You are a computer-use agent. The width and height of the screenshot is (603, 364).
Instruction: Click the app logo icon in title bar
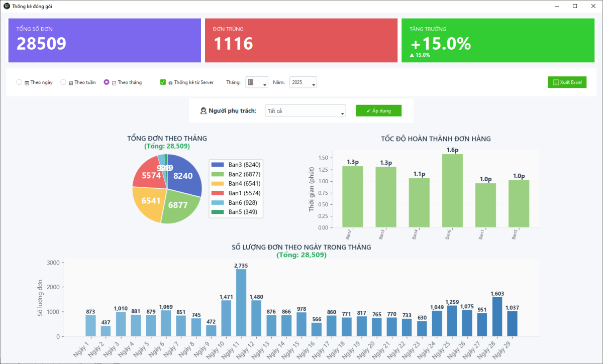tap(6, 7)
